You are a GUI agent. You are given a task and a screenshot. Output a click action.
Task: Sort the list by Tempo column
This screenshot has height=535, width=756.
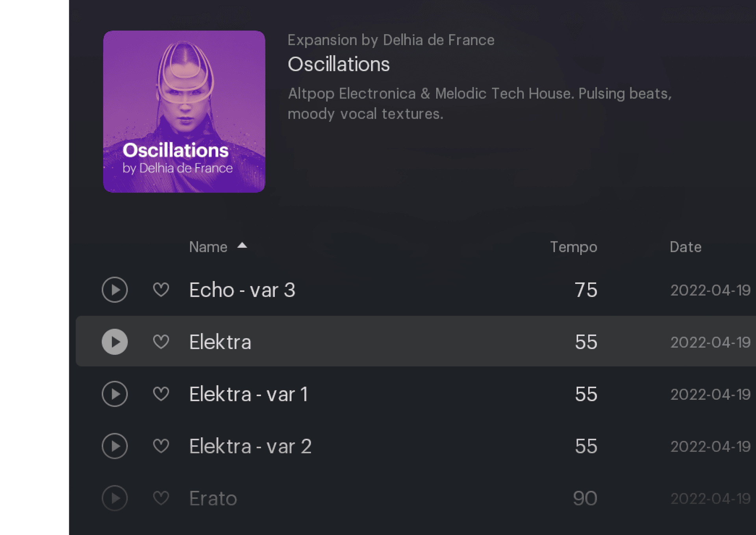tap(573, 247)
